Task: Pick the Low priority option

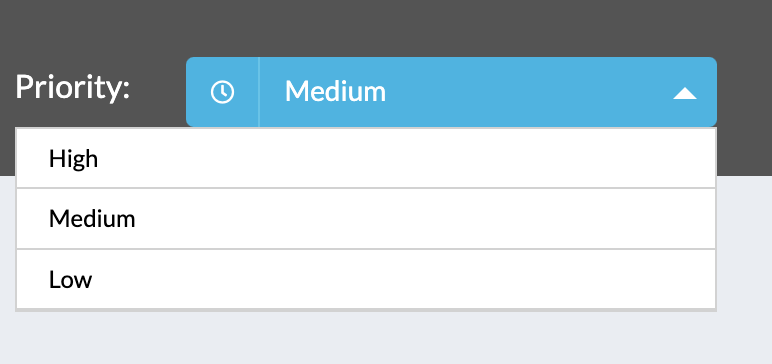Action: pyautogui.click(x=366, y=279)
